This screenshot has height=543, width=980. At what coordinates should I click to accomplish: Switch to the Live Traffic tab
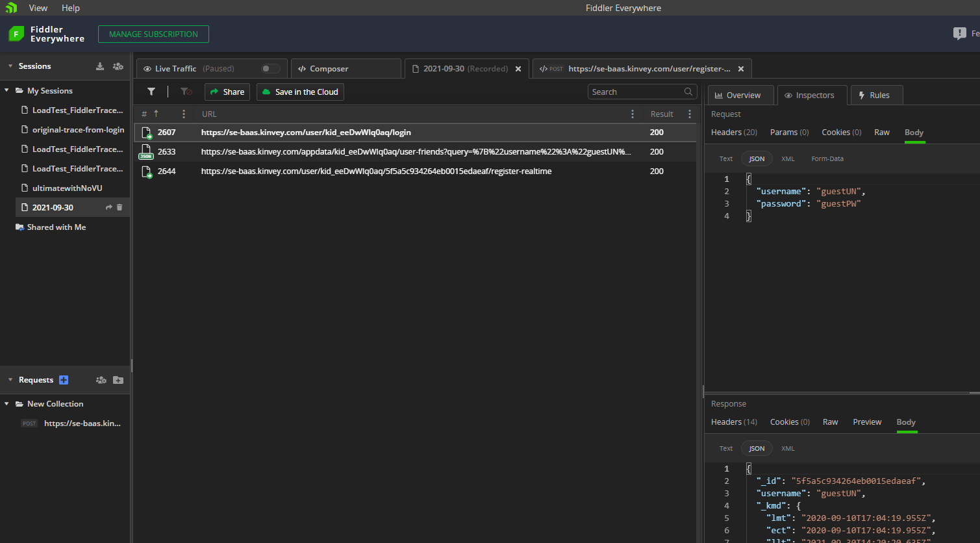(x=211, y=69)
